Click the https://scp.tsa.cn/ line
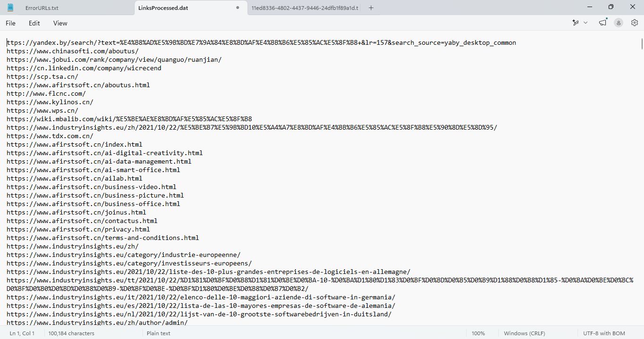This screenshot has width=644, height=339. pos(42,76)
